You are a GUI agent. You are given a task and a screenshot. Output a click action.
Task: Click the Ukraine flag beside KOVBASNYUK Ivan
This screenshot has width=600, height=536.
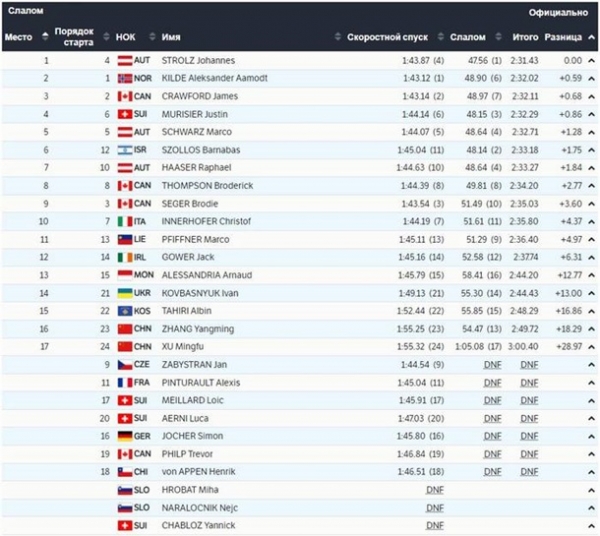point(125,293)
